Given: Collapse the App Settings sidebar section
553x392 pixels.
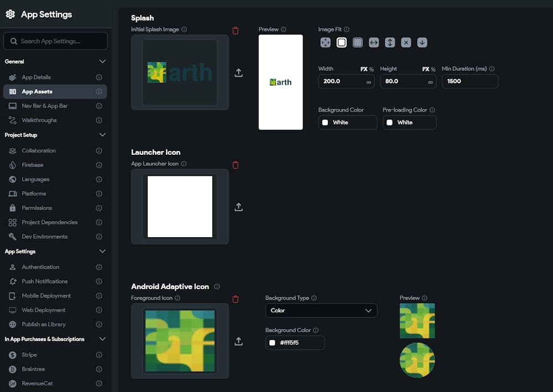Looking at the screenshot, I should click(x=102, y=252).
